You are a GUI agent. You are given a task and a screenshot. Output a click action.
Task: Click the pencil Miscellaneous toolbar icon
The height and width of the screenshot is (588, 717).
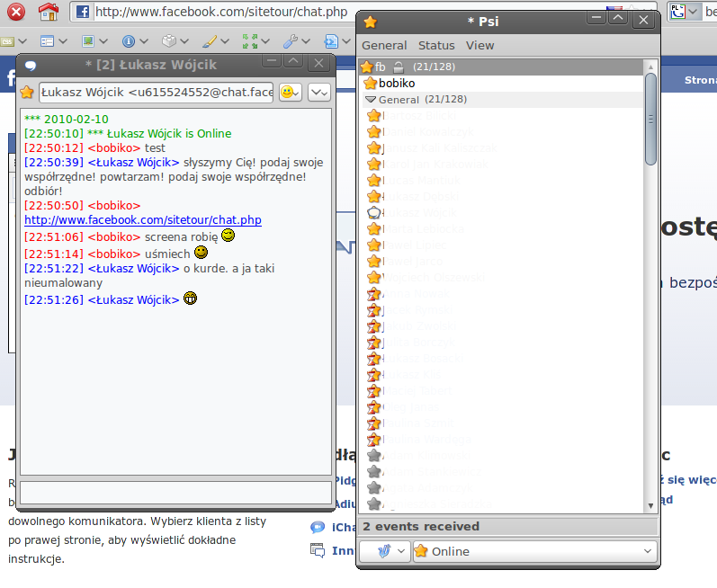pos(210,40)
